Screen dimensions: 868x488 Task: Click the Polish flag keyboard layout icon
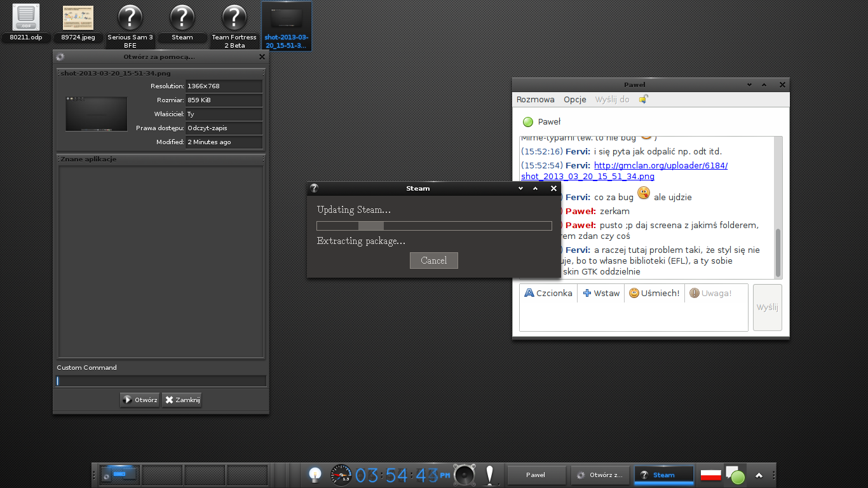[710, 475]
